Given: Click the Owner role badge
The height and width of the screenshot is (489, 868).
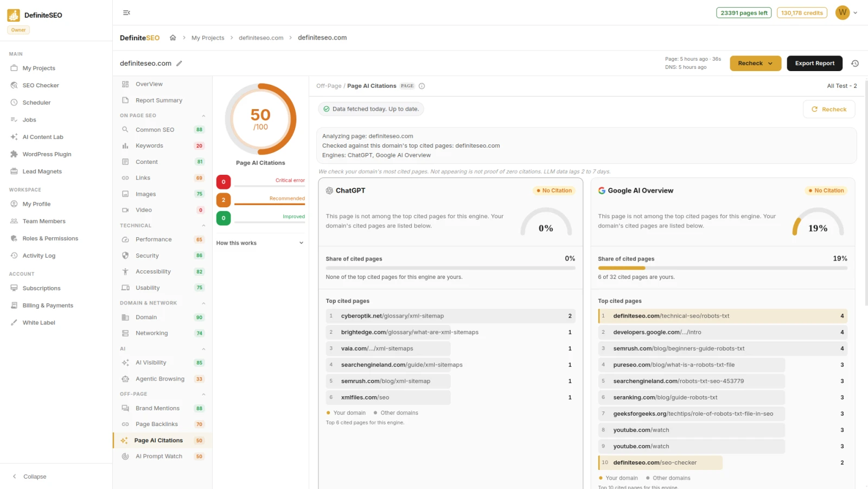Looking at the screenshot, I should click(x=18, y=30).
